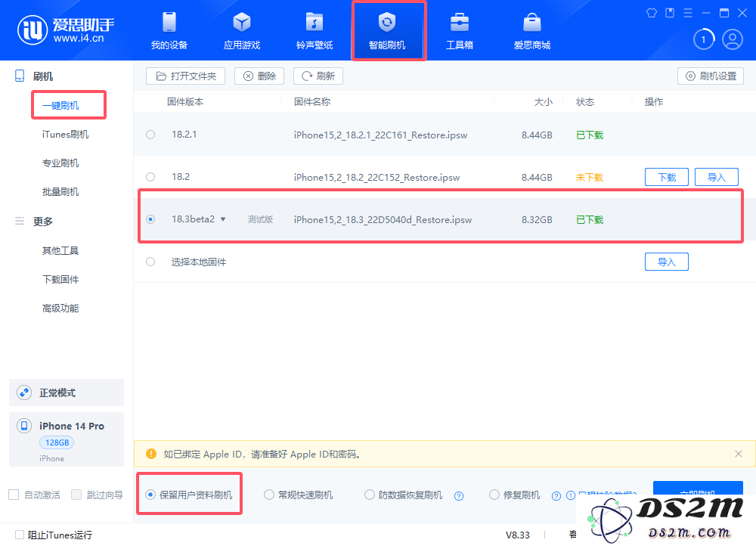
Task: Open iTunes刷机 in sidebar
Action: 65,135
